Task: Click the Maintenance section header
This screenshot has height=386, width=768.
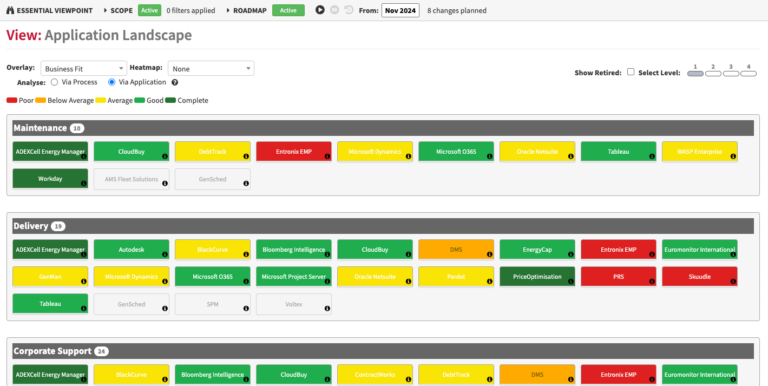Action: click(x=383, y=128)
